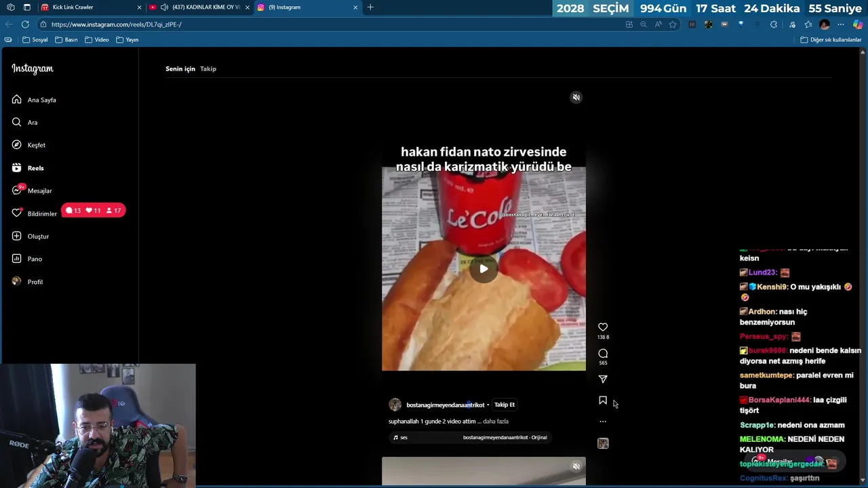The image size is (868, 488).
Task: Close the Kick Link Crawler tab
Action: click(140, 7)
